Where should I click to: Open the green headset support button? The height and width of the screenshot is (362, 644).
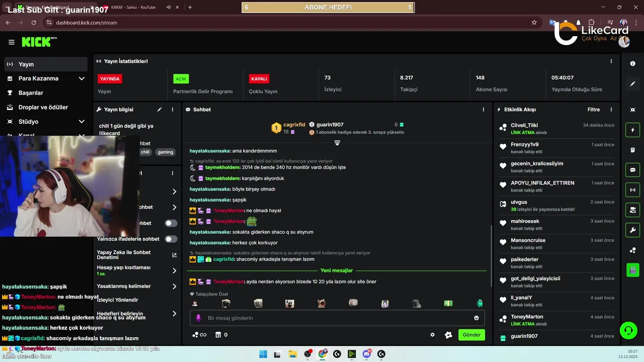click(628, 330)
